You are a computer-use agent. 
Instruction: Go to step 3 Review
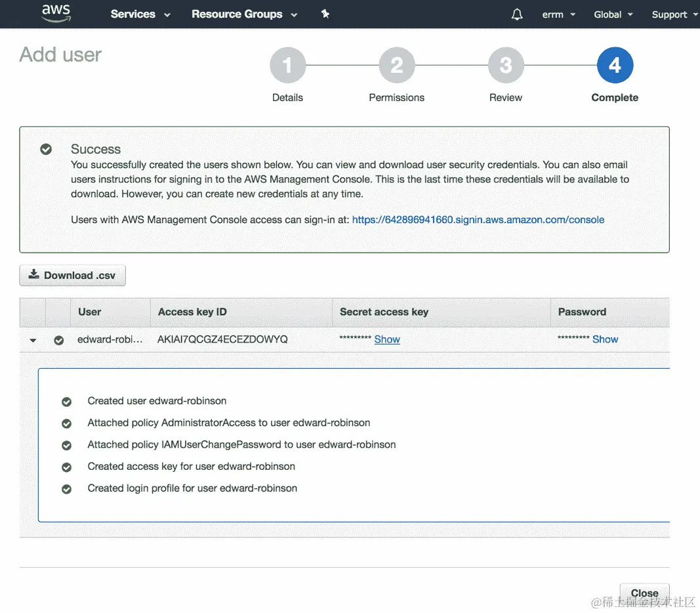(506, 65)
